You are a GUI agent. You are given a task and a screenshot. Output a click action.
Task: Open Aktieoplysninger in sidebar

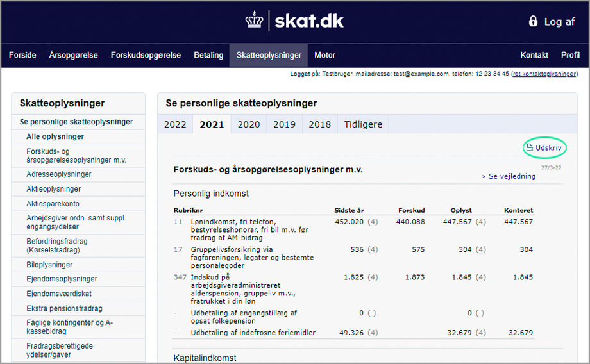point(53,189)
